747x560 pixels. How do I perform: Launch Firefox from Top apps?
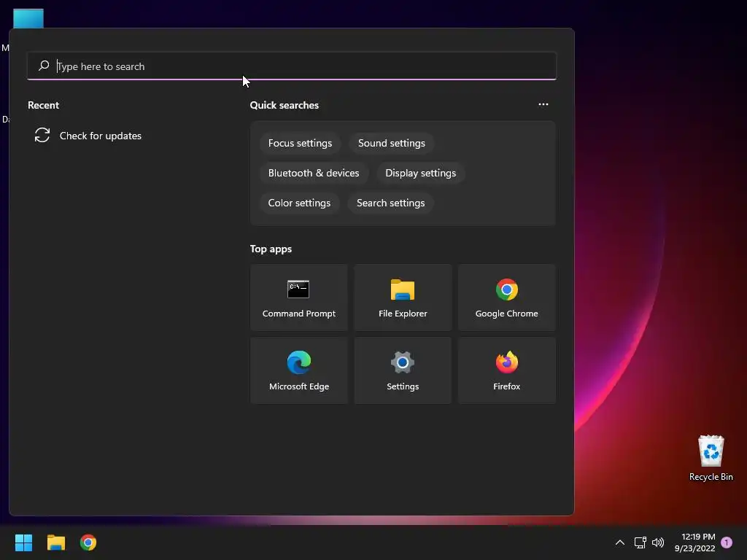(x=506, y=370)
